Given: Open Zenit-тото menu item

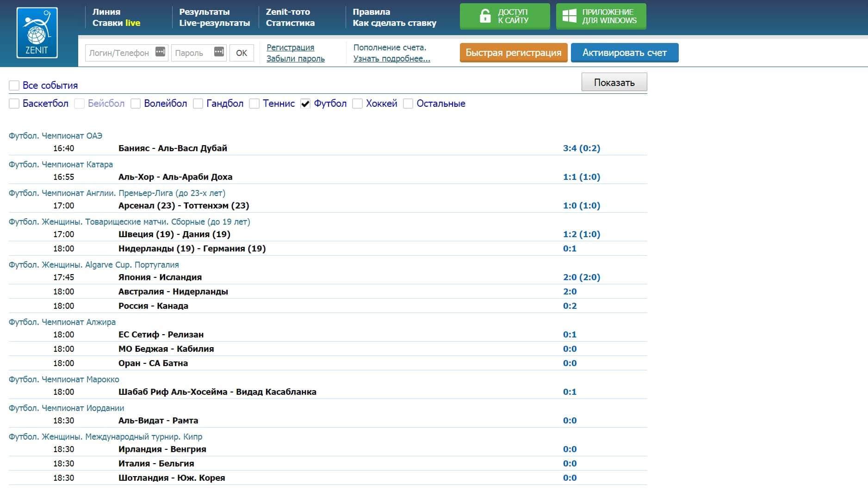Looking at the screenshot, I should click(x=288, y=12).
